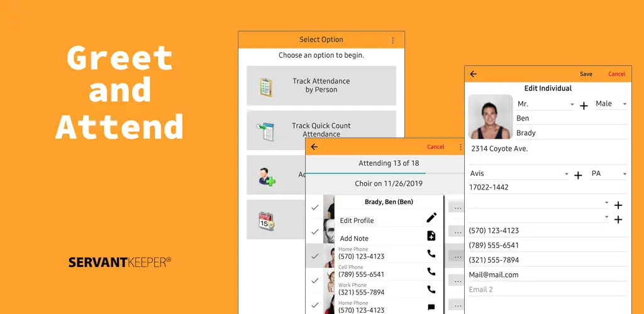Click the Email 2 input field
The image size is (644, 314).
pos(548,290)
